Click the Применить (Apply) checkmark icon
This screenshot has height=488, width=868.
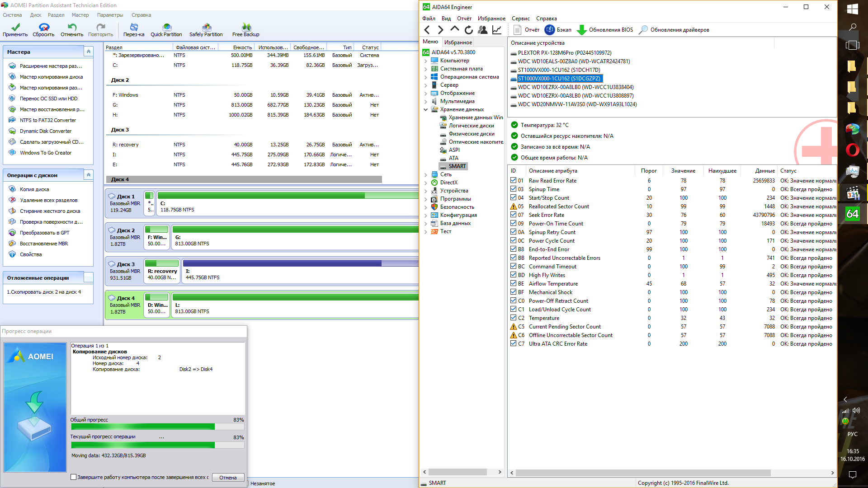click(x=15, y=27)
